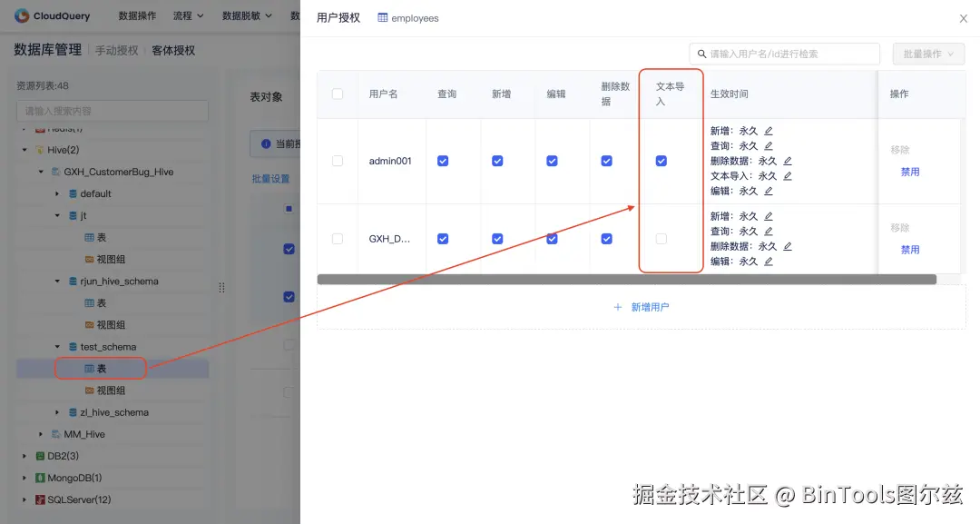The width and height of the screenshot is (980, 524).
Task: Uncheck 查询 permission for admin001
Action: pyautogui.click(x=443, y=161)
